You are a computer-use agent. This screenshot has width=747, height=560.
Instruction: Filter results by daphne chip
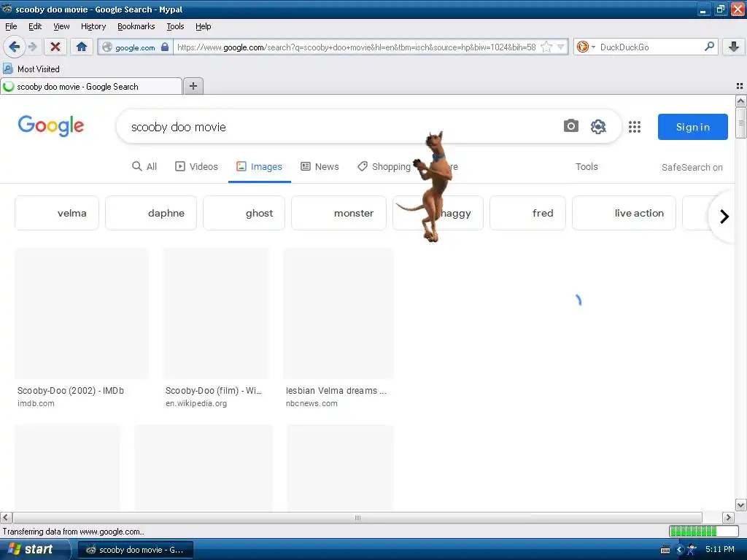tap(150, 213)
